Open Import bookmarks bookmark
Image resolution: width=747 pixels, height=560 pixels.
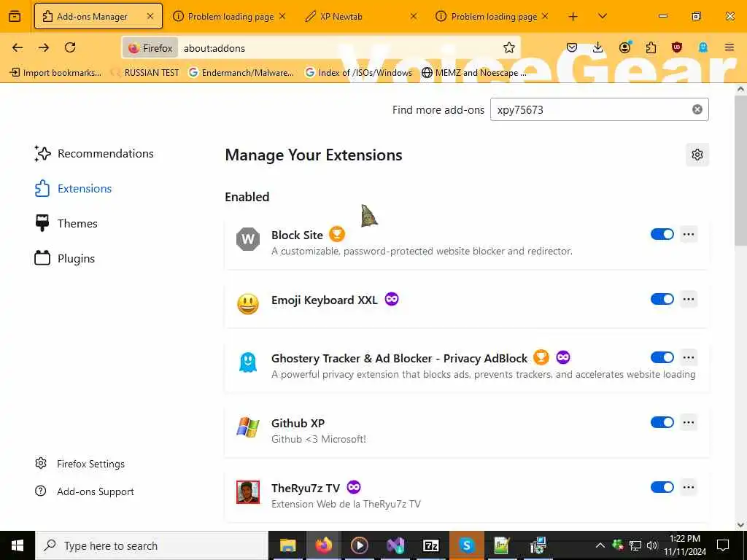pyautogui.click(x=55, y=73)
